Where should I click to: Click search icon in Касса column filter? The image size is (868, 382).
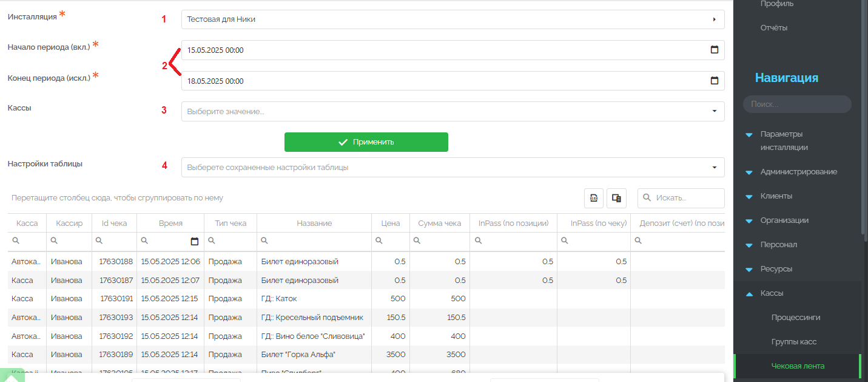coord(15,241)
